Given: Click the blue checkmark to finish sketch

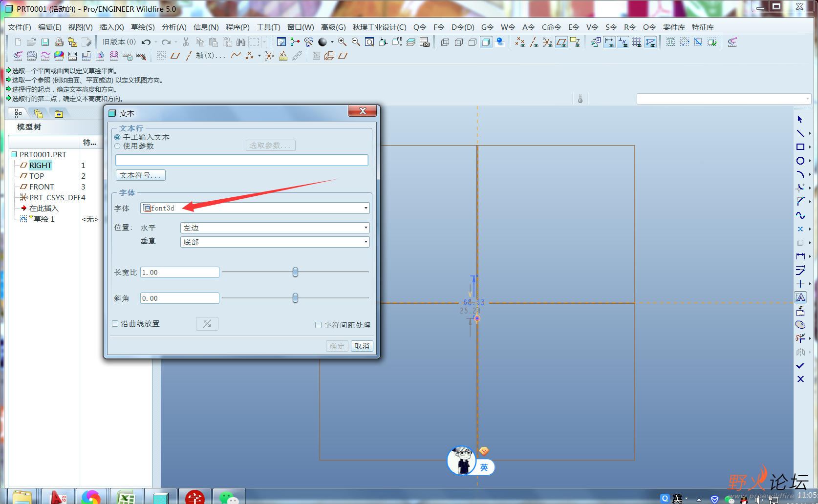Looking at the screenshot, I should 800,365.
